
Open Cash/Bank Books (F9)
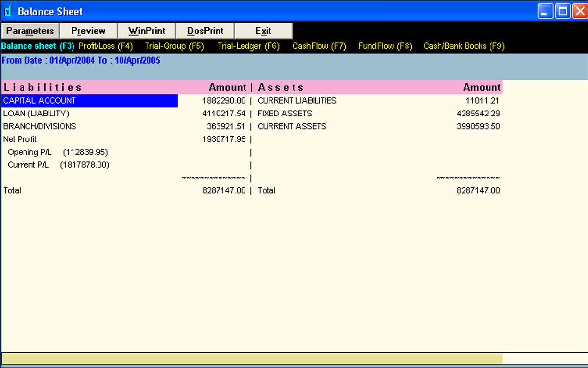coord(463,46)
